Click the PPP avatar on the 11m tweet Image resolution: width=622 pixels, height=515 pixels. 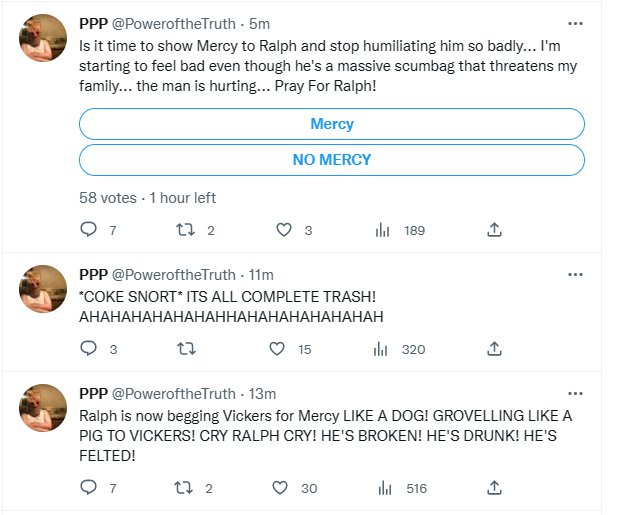[44, 290]
